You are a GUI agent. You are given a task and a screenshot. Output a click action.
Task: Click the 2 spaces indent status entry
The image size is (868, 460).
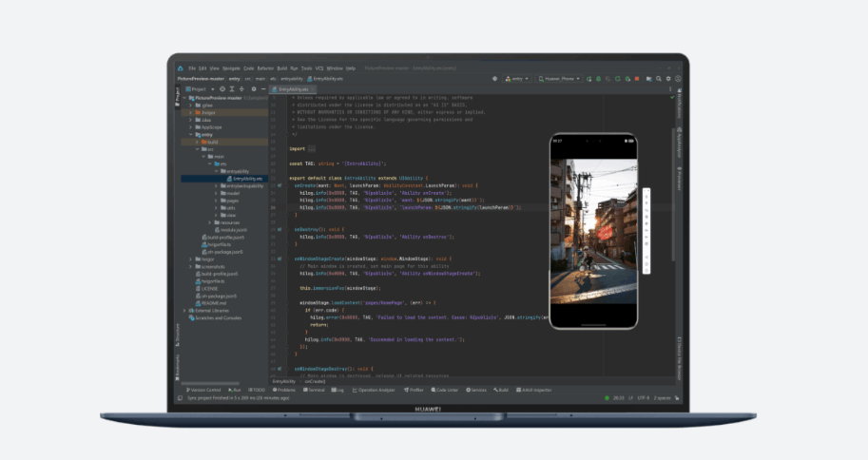coord(662,398)
